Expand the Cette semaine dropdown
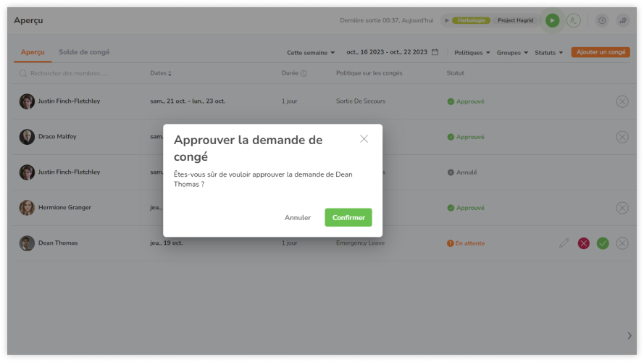Image resolution: width=644 pixels, height=362 pixels. pos(311,52)
